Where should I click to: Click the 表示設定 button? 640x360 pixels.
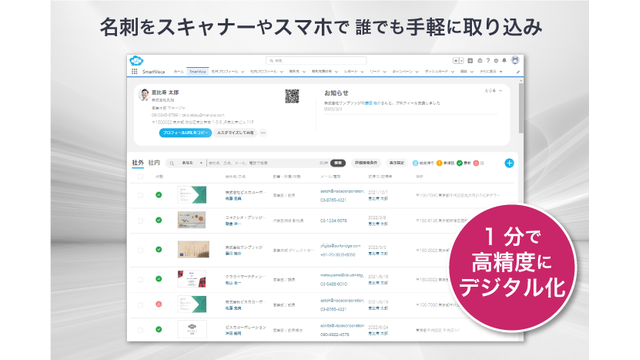coord(396,163)
